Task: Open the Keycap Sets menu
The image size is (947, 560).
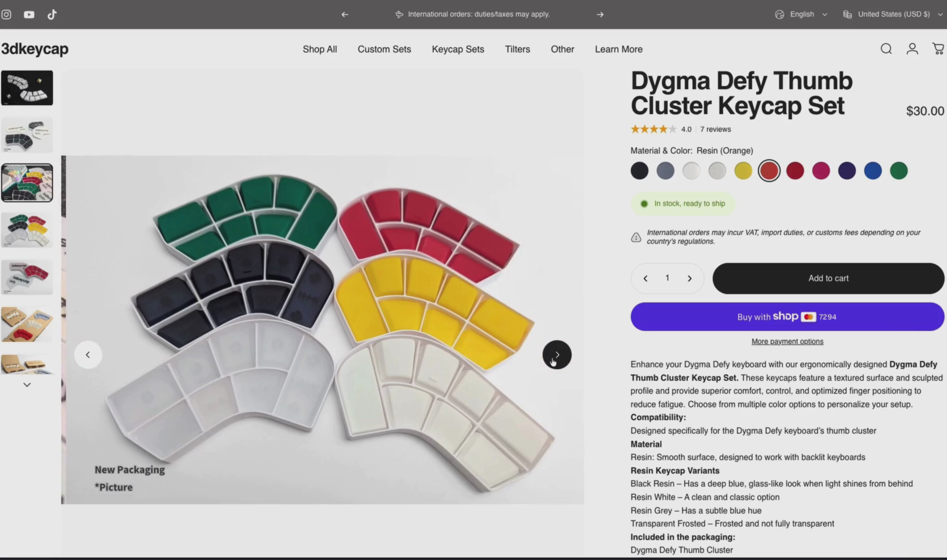Action: [x=458, y=49]
